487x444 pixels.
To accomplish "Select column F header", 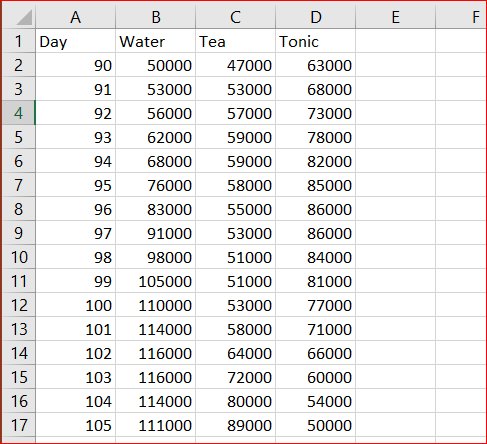I will (461, 17).
